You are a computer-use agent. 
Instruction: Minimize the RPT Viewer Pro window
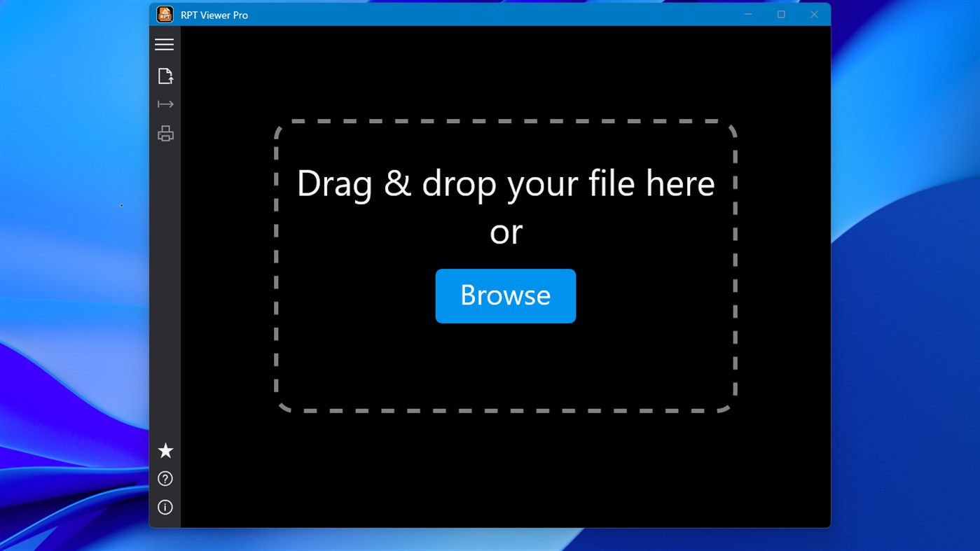pos(748,15)
